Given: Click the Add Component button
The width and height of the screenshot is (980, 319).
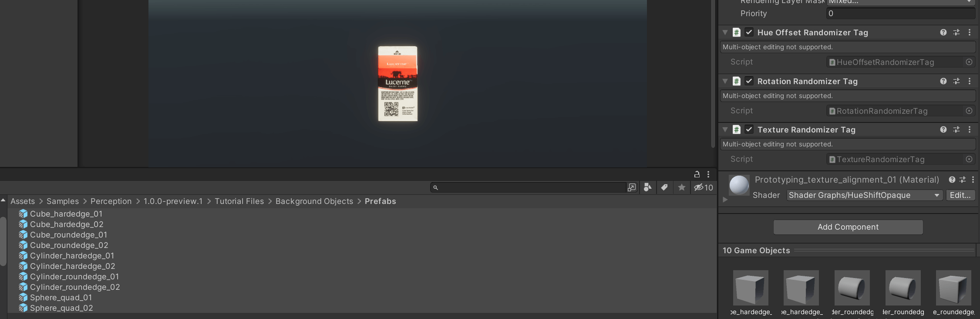Looking at the screenshot, I should click(x=848, y=227).
